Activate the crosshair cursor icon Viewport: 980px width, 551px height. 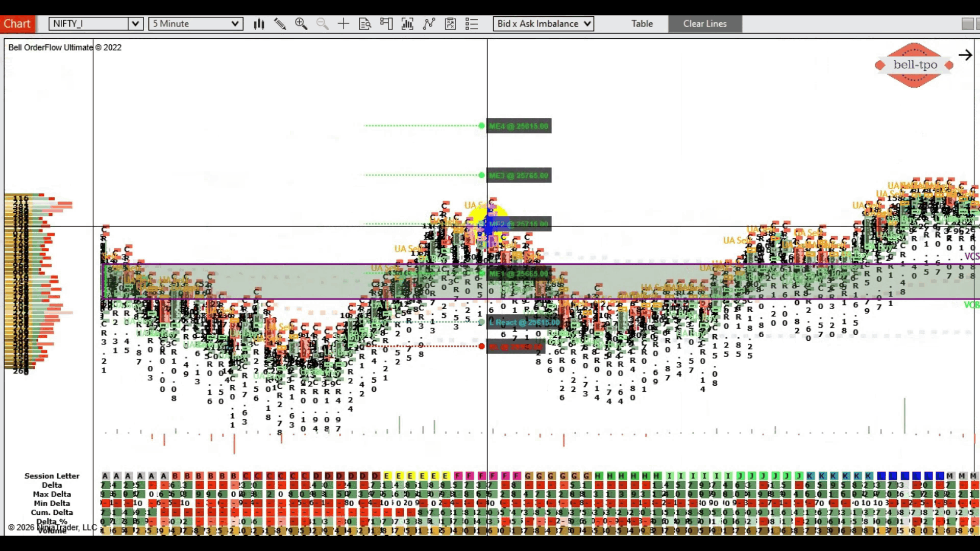(344, 24)
